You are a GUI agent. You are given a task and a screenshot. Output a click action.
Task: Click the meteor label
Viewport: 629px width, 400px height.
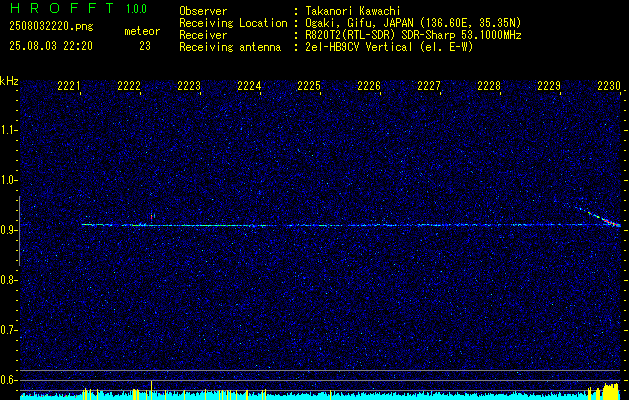[142, 31]
